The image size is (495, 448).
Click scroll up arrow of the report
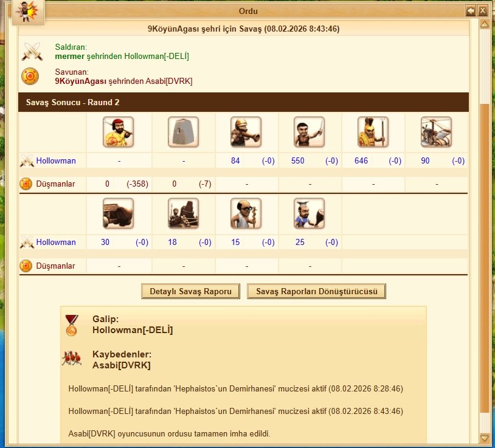(x=484, y=24)
